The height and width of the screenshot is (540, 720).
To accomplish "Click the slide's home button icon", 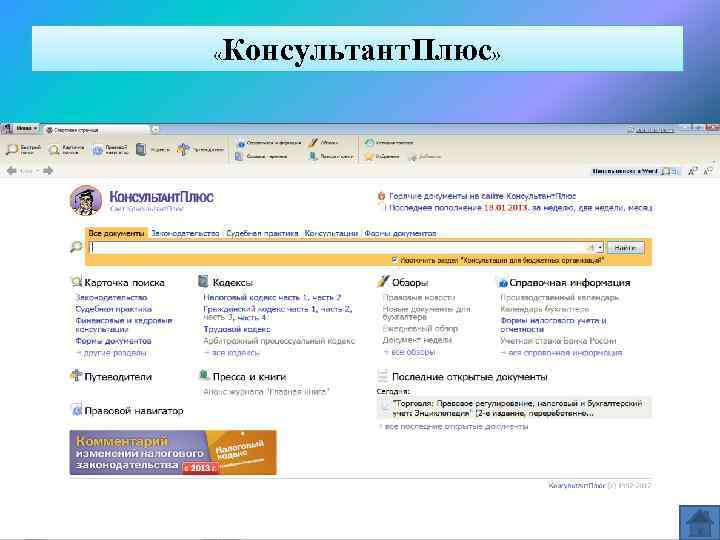I will [x=699, y=523].
